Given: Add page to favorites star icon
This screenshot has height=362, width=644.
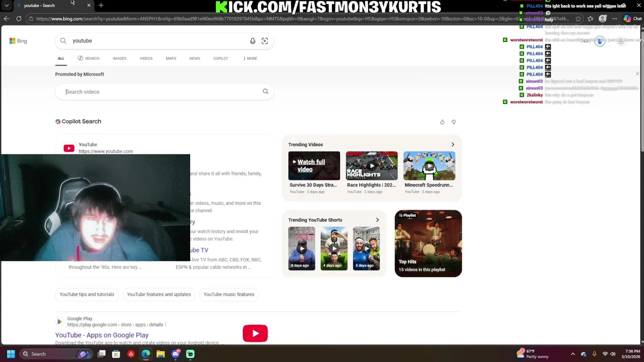Looking at the screenshot, I should point(579,19).
